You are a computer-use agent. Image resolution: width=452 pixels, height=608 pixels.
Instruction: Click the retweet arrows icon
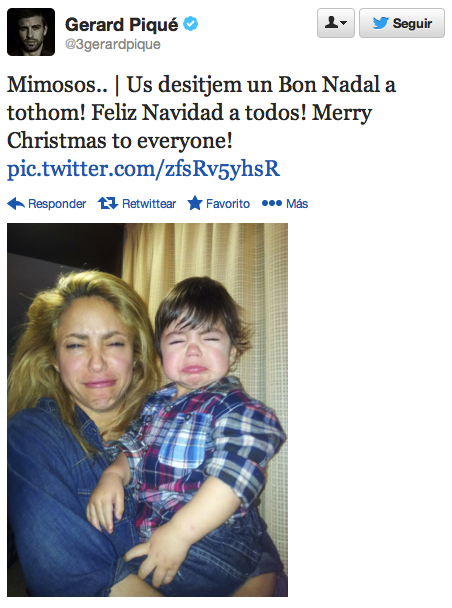coord(107,203)
